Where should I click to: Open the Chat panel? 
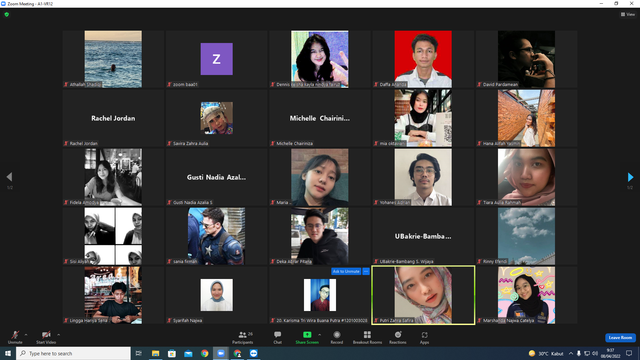click(278, 337)
